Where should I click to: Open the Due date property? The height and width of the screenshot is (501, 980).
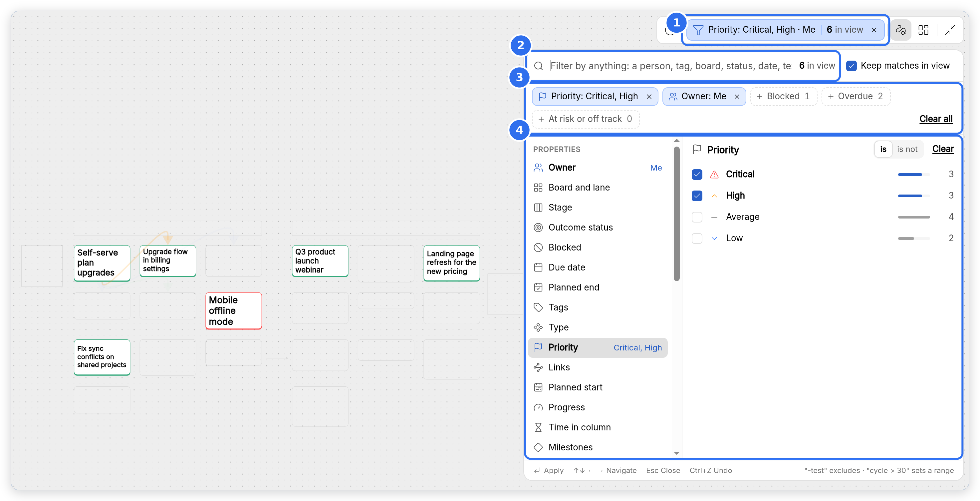click(598, 267)
